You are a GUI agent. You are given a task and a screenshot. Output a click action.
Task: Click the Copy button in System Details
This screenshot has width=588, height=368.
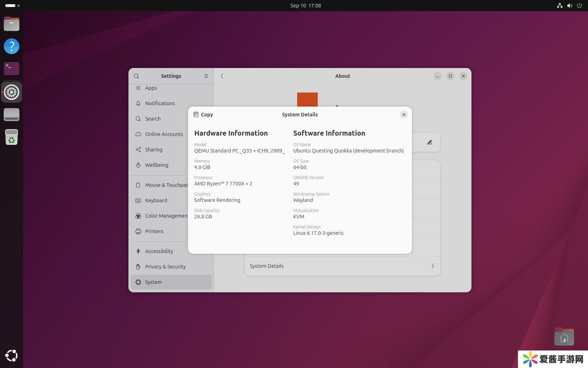[203, 115]
